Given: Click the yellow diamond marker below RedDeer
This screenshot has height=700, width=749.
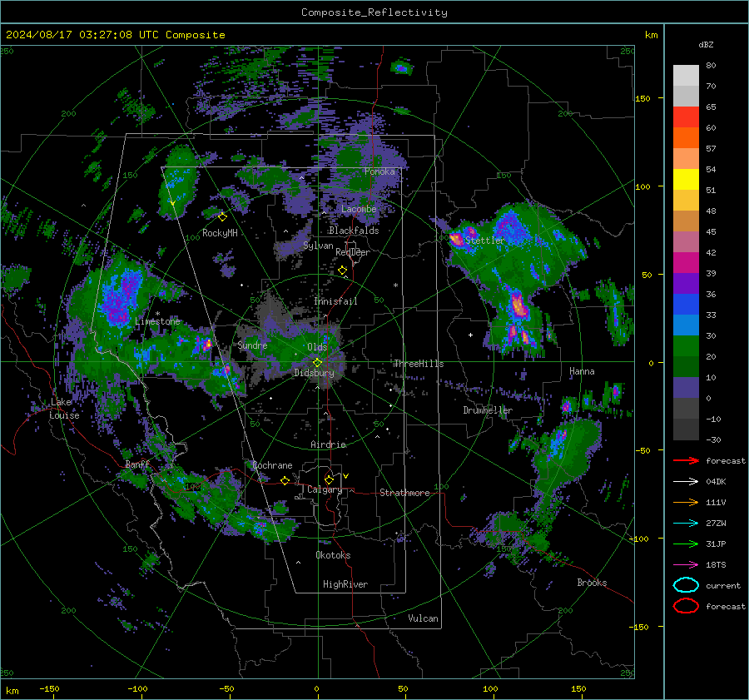Looking at the screenshot, I should tap(342, 271).
